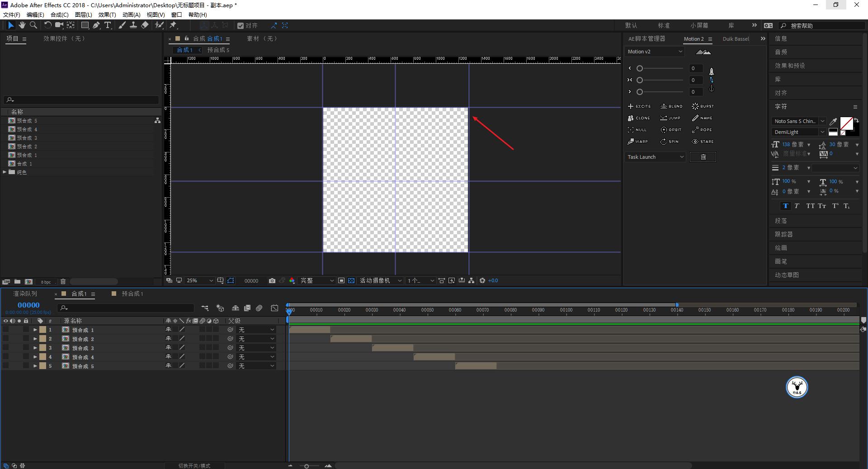Toggle the transparency grid button
The height and width of the screenshot is (469, 868).
click(x=351, y=280)
